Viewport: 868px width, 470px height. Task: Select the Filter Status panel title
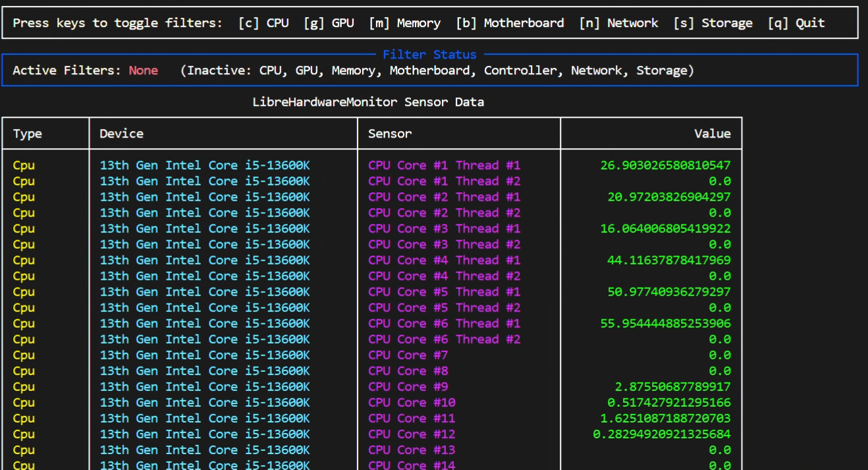(x=429, y=55)
